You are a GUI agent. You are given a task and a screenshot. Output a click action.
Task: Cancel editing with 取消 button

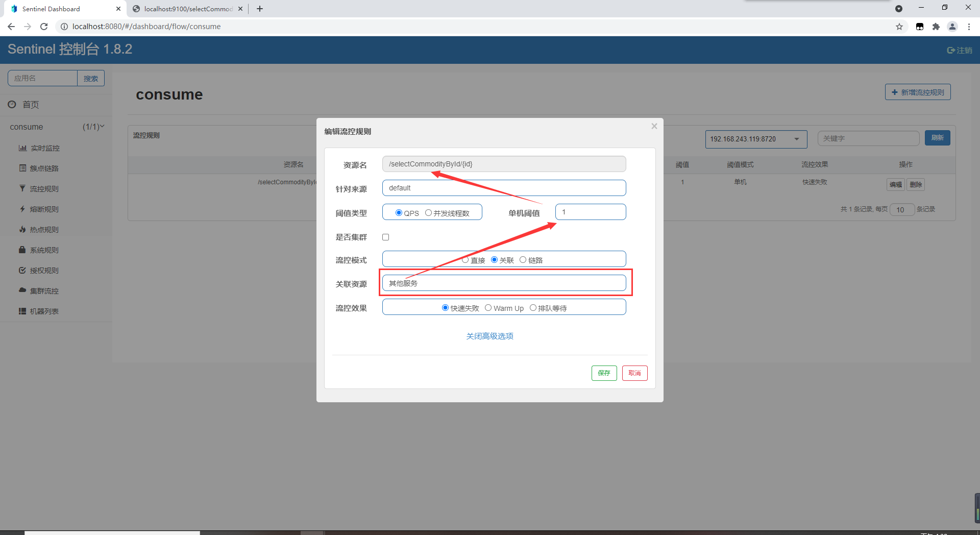[x=634, y=373]
